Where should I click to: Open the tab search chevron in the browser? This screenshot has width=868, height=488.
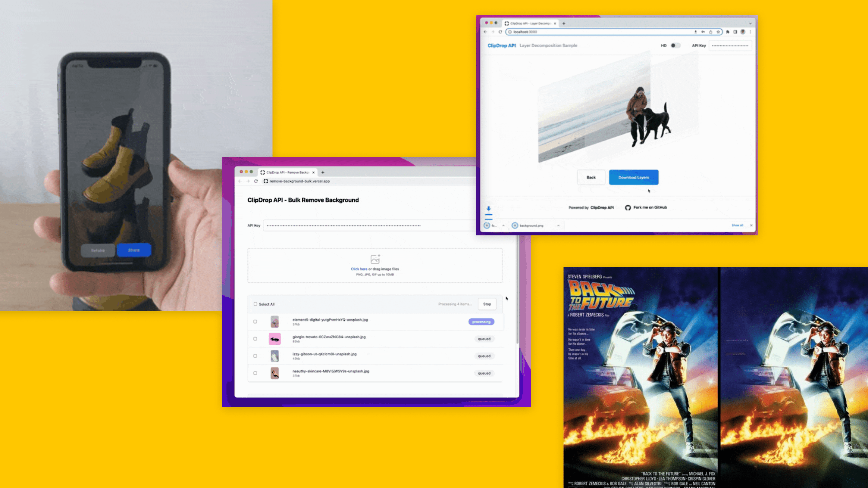[750, 23]
